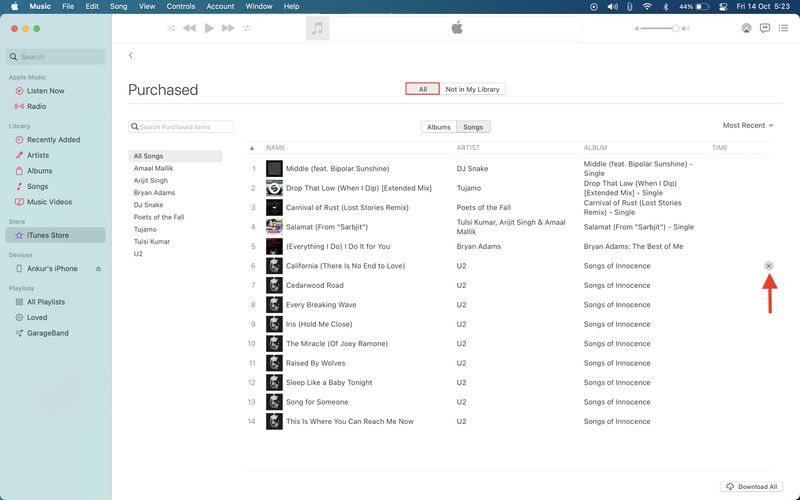
Task: Open Most Recent sort dropdown
Action: click(748, 126)
